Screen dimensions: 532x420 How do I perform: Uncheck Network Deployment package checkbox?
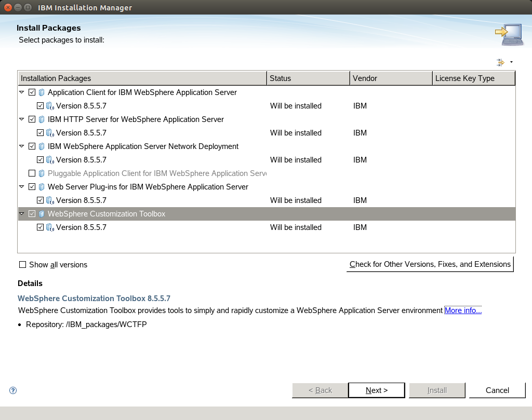[x=32, y=146]
